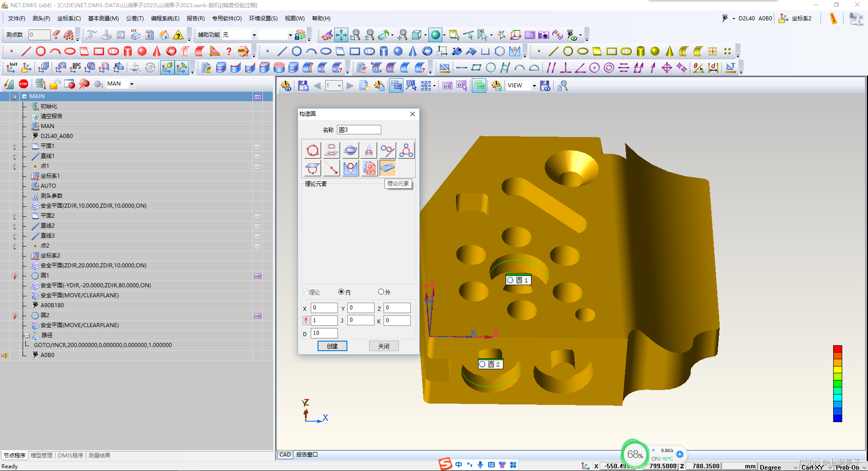Open the VIEW dropdown in CAD toolbar
Viewport: 868px width, 471px height.
click(534, 86)
